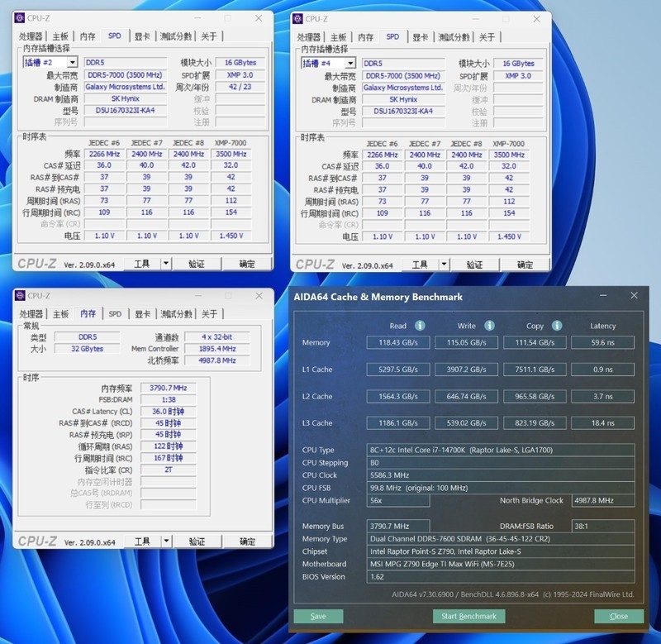Screen dimensions: 661x644
Task: Click the Save button in AIDA64
Action: pos(318,617)
